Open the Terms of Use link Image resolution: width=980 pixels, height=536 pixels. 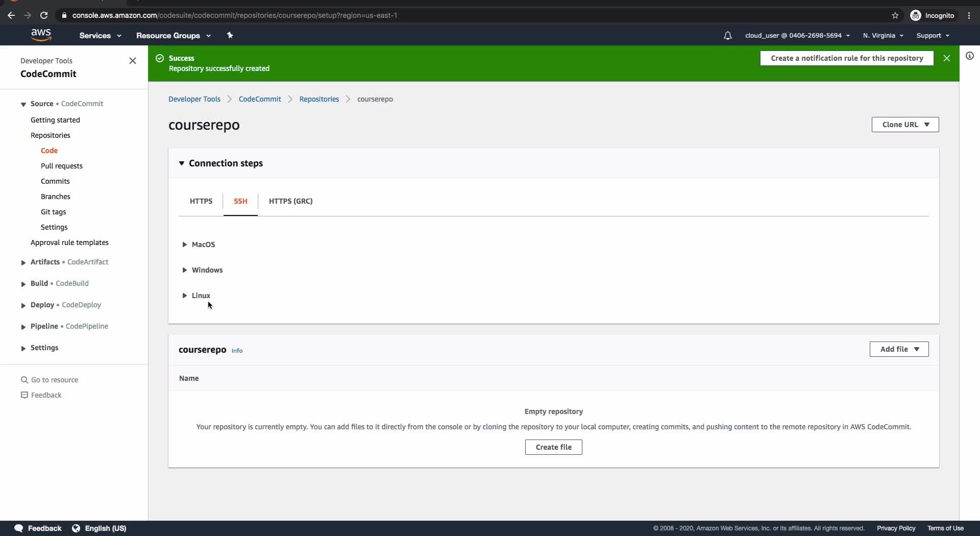tap(946, 528)
